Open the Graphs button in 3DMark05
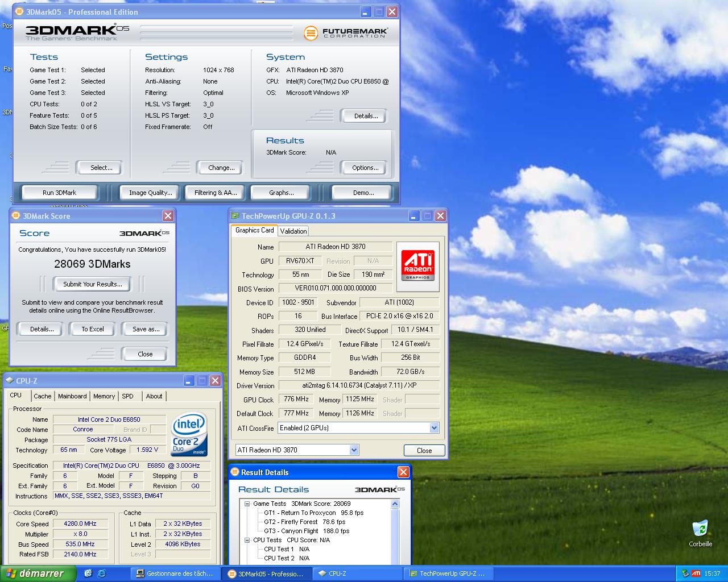Screen dimensions: 728x582 [x=282, y=193]
